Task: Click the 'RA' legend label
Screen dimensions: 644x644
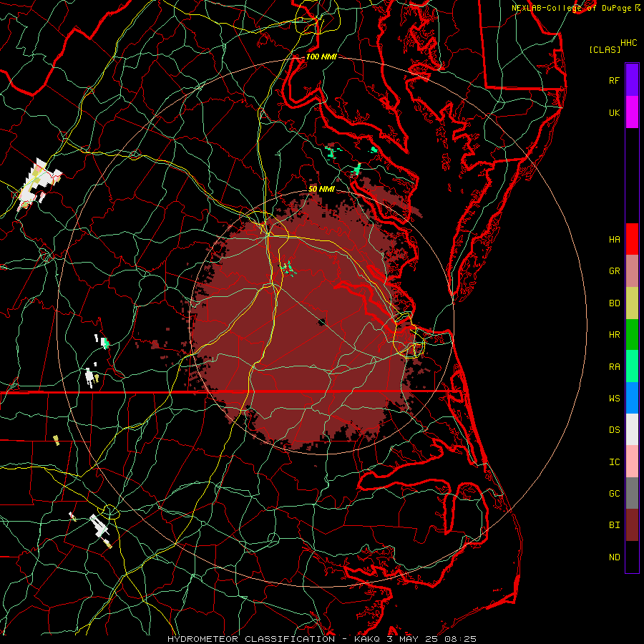Action: click(614, 367)
